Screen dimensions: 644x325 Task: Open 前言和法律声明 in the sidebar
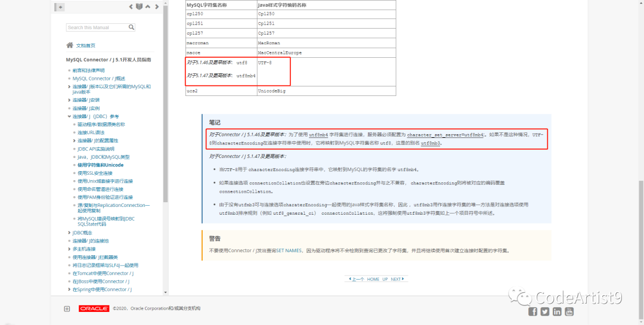click(x=88, y=70)
